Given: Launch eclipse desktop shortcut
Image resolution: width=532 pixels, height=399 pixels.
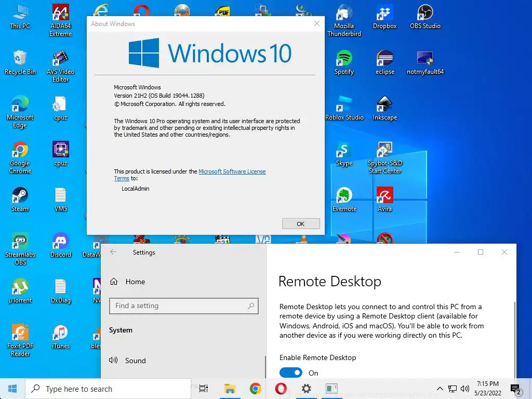Looking at the screenshot, I should coord(385,63).
